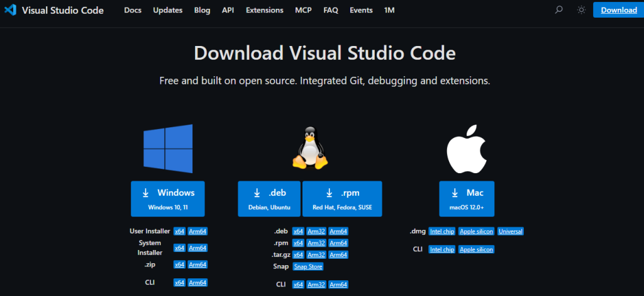Go to the Extensions nav item
The image size is (644, 296).
pos(264,10)
